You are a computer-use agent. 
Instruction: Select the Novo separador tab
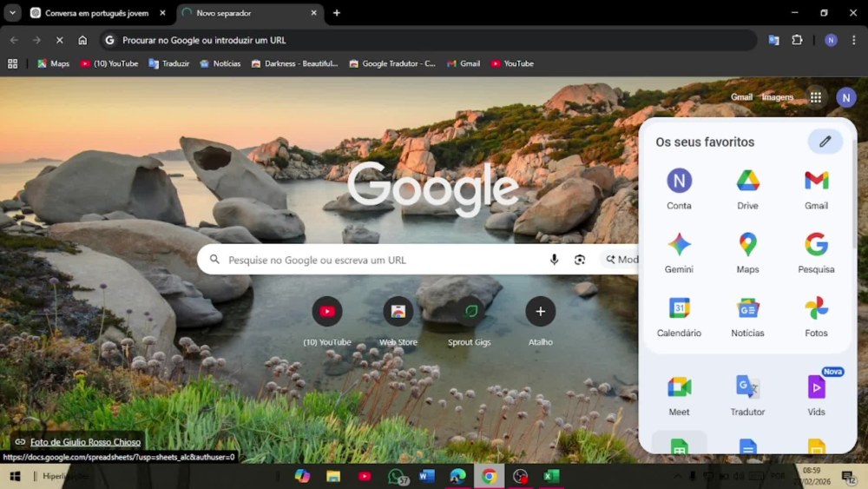[249, 13]
